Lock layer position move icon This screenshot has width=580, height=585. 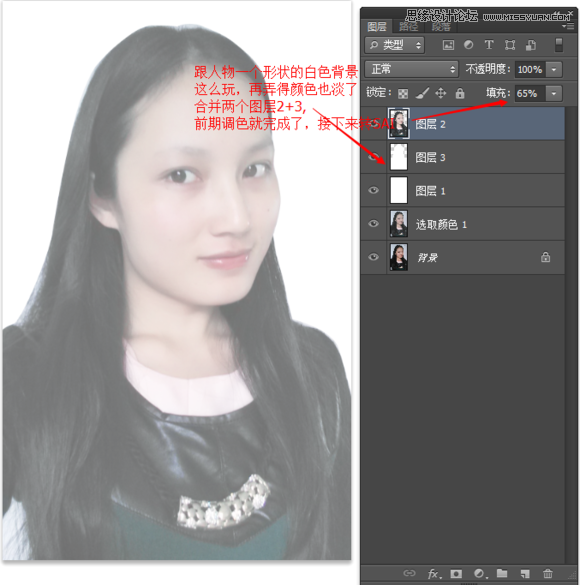[x=441, y=93]
